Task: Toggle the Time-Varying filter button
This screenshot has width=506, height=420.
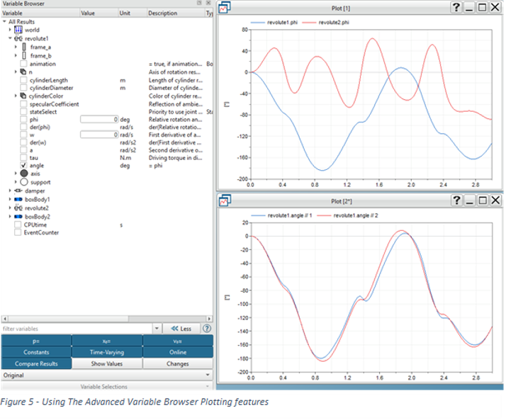Action: 107,352
